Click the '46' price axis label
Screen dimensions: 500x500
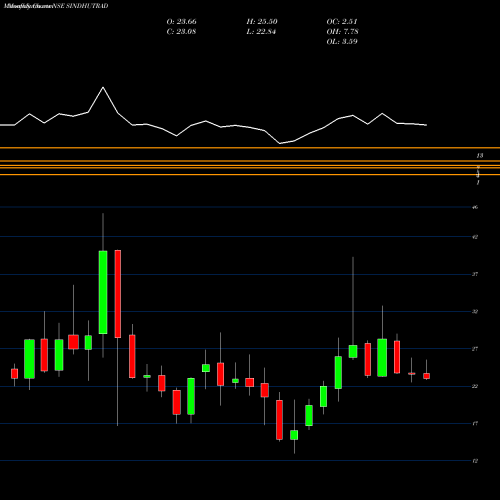tap(475, 207)
